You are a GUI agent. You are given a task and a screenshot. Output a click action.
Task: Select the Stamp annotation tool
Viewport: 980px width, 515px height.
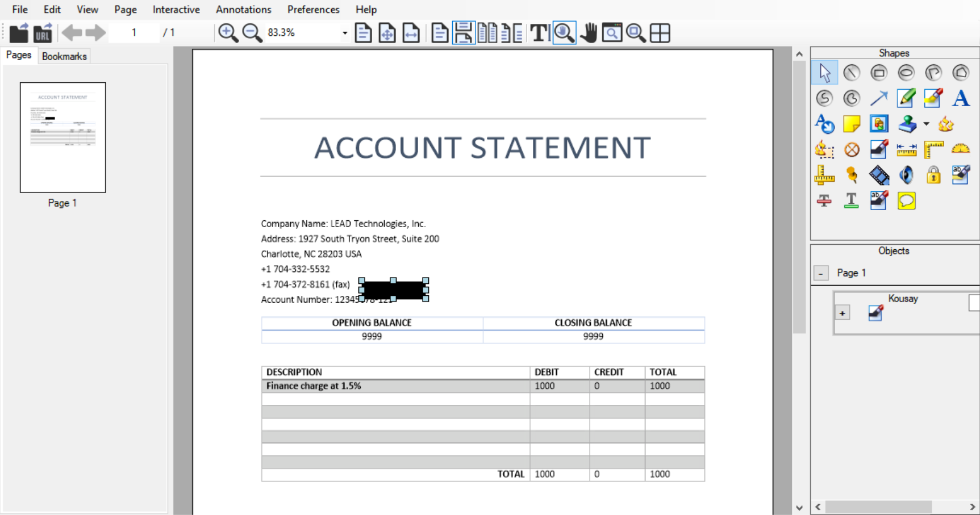(x=906, y=124)
